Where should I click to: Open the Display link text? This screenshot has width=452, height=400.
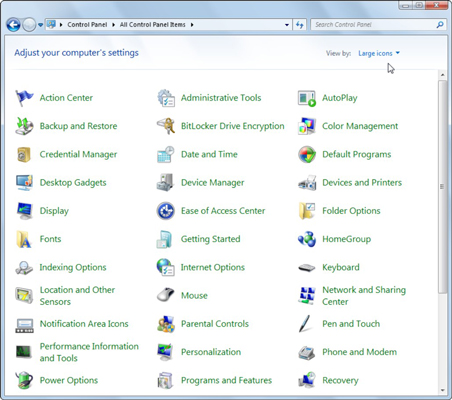54,211
